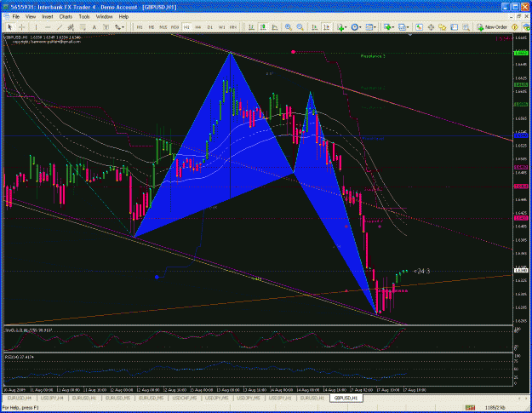Switch chart to H4 timeframe
Screen dimensions: 532x413
coord(198,27)
